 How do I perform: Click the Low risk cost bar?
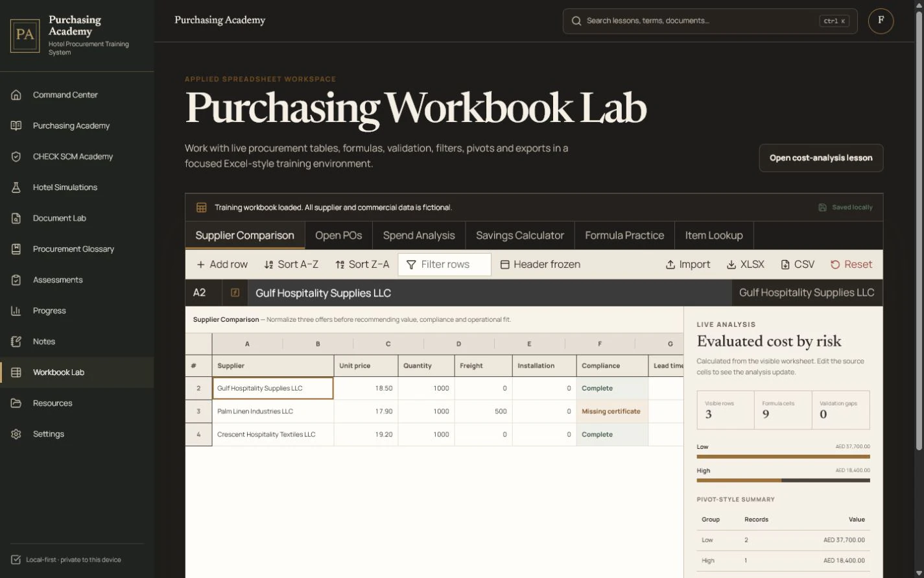pyautogui.click(x=783, y=457)
